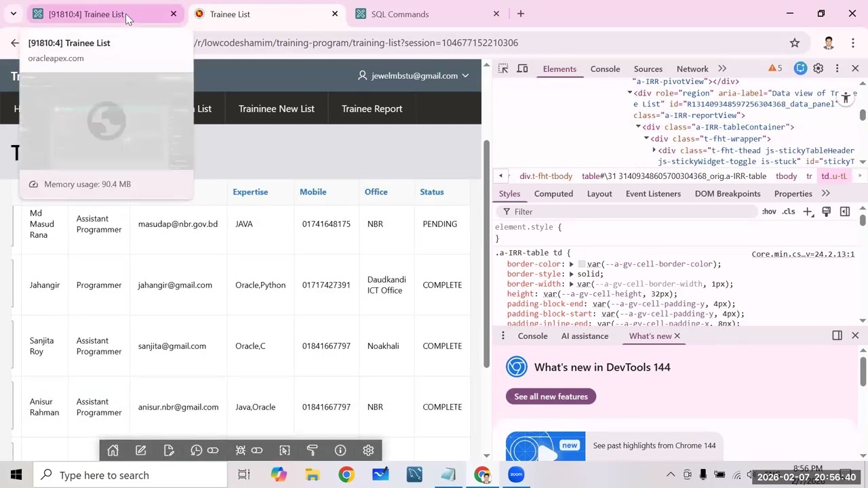Viewport: 868px width, 488px height.
Task: Toggle the device toolbar icon in DevTools
Action: tap(522, 68)
